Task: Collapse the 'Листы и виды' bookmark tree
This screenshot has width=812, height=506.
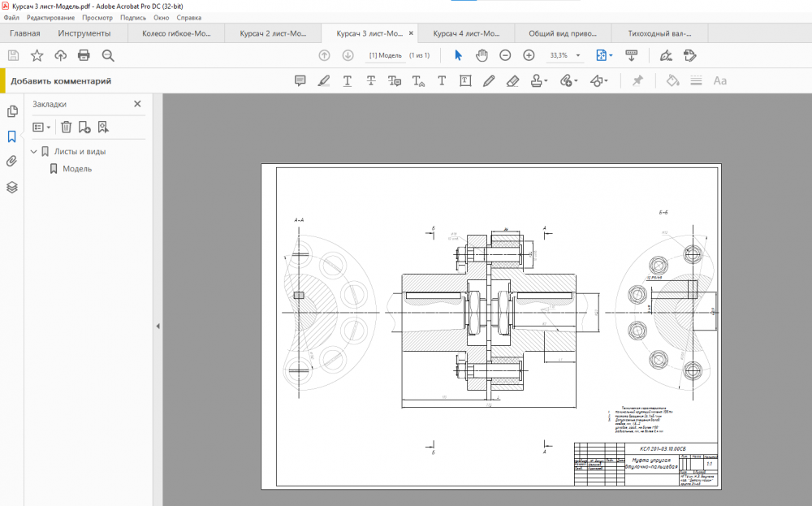Action: (x=34, y=152)
